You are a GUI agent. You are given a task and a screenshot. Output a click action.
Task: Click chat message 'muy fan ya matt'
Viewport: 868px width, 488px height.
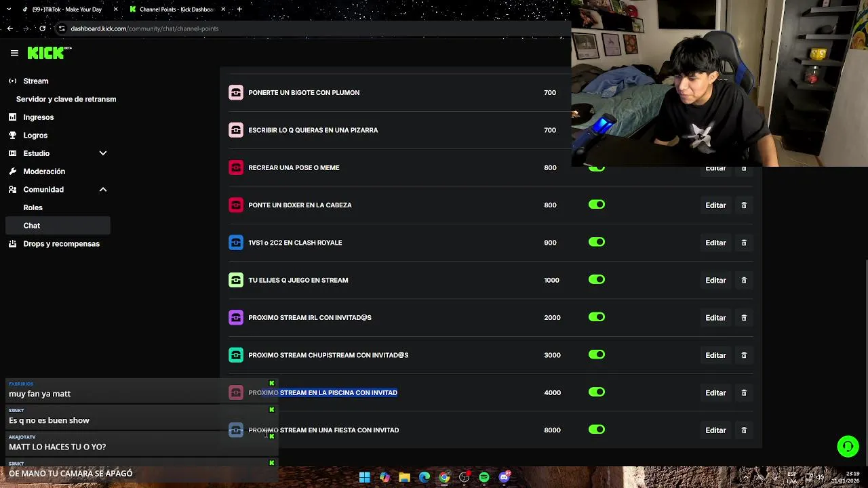point(40,394)
